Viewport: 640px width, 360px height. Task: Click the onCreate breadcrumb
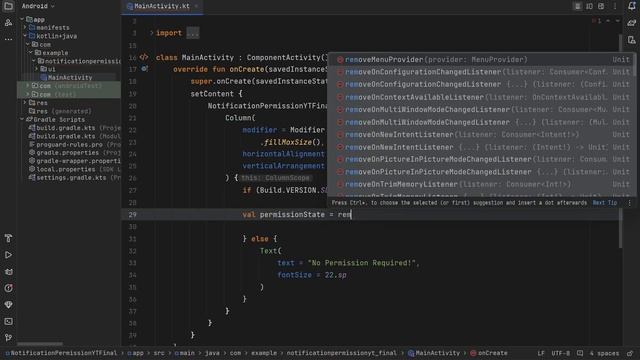[x=489, y=353]
